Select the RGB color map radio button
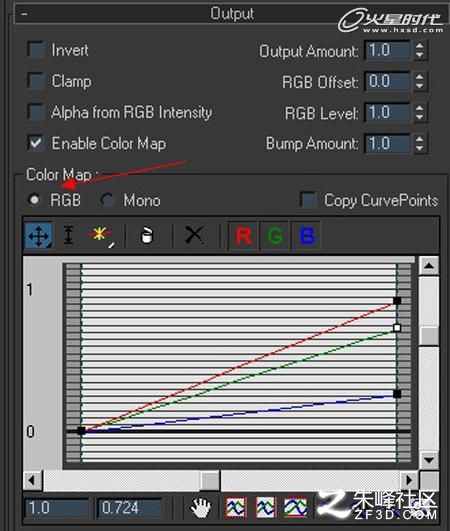Image resolution: width=450 pixels, height=531 pixels. click(34, 200)
